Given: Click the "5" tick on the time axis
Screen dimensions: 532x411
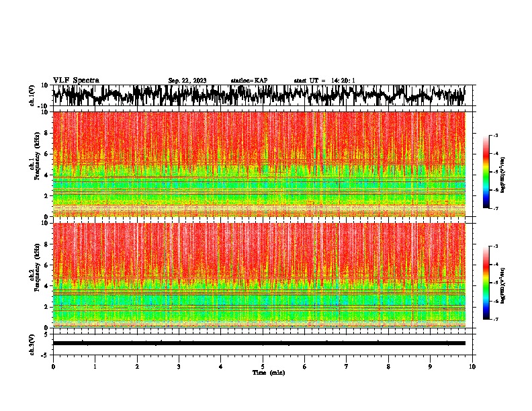Looking at the screenshot, I should (x=263, y=367).
